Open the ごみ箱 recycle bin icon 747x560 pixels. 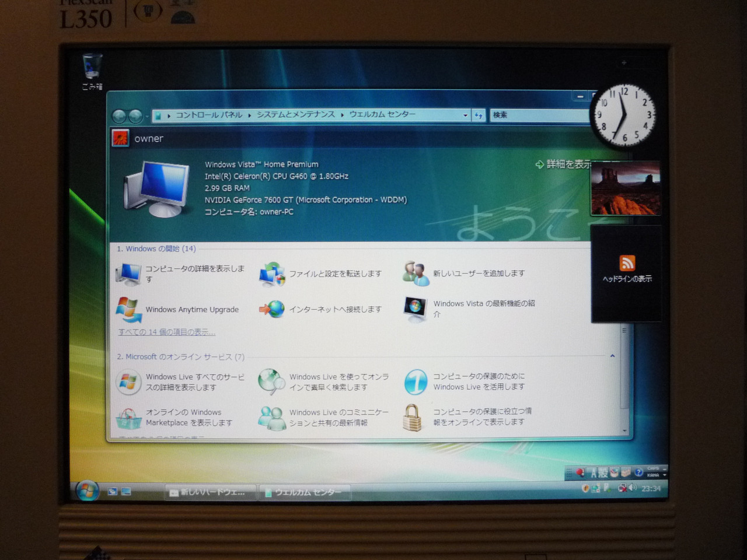point(92,67)
